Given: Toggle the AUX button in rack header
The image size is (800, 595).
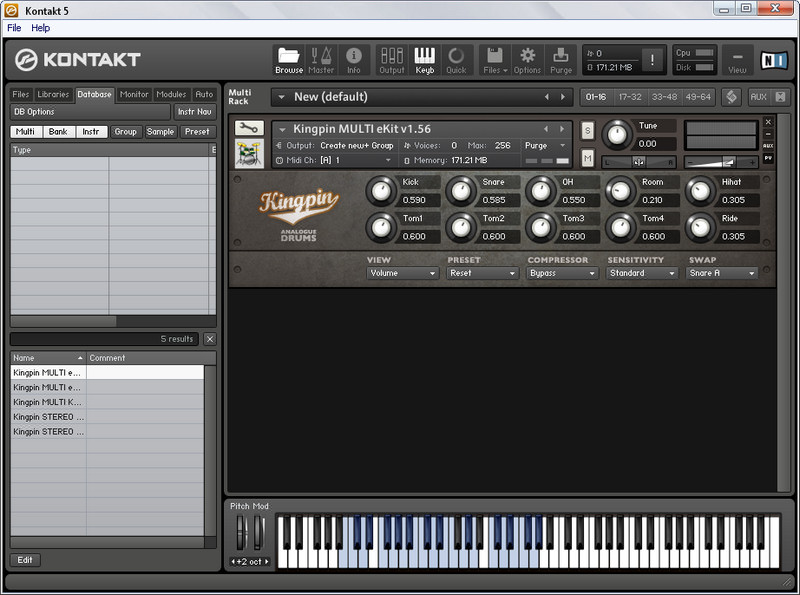Looking at the screenshot, I should 757,97.
